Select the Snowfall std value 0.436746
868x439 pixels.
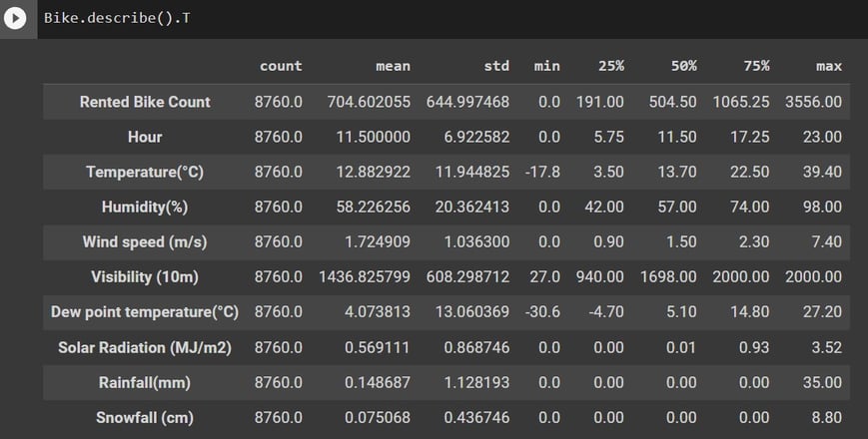click(476, 417)
